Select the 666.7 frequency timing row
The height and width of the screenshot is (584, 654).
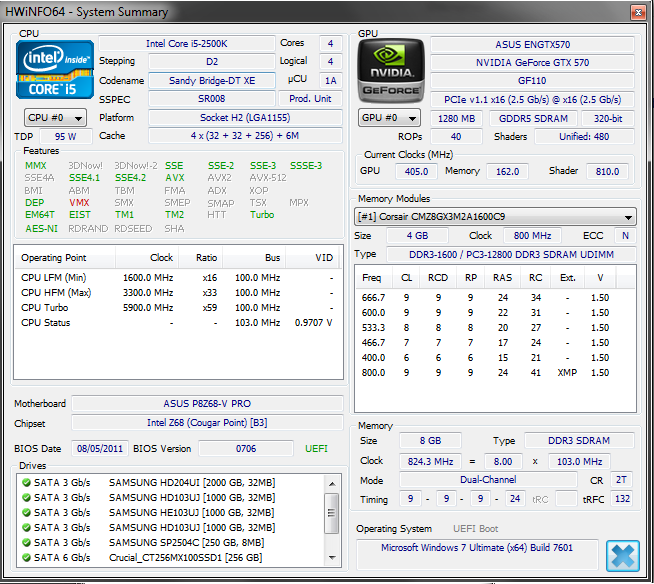coord(494,298)
